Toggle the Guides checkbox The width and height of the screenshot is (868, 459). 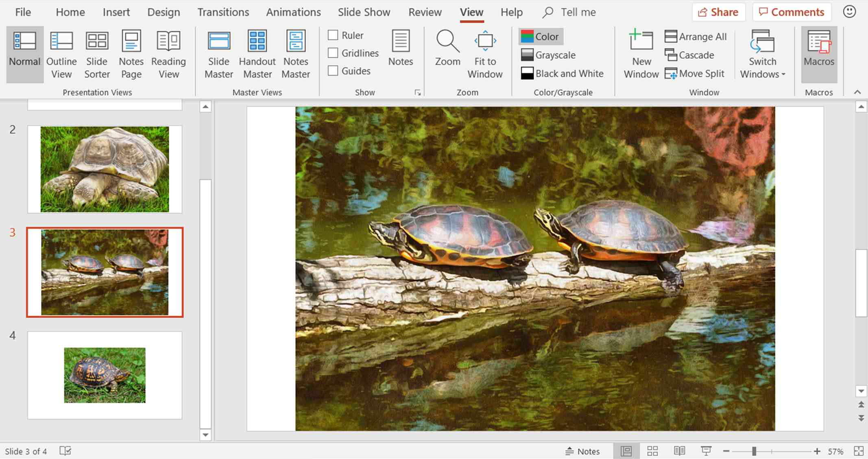coord(333,70)
